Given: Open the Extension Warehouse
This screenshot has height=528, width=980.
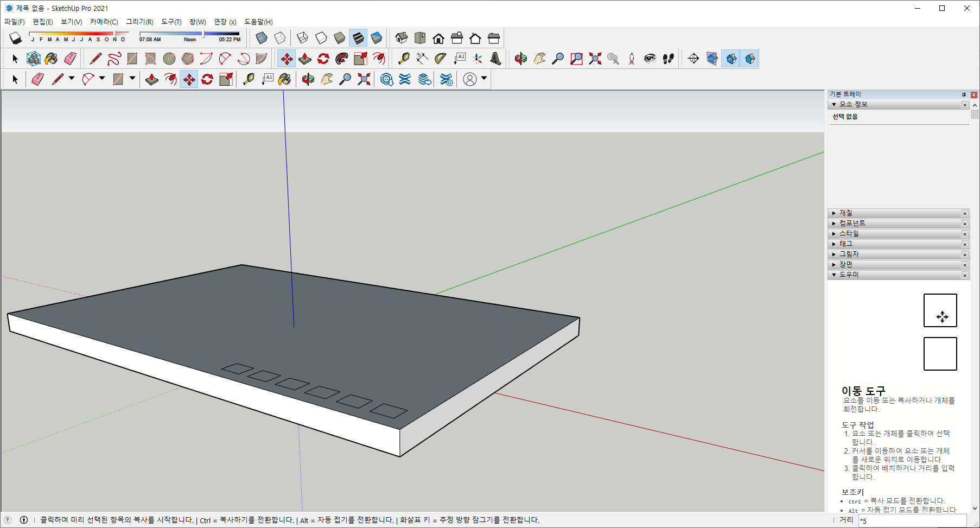Looking at the screenshot, I should (x=405, y=79).
